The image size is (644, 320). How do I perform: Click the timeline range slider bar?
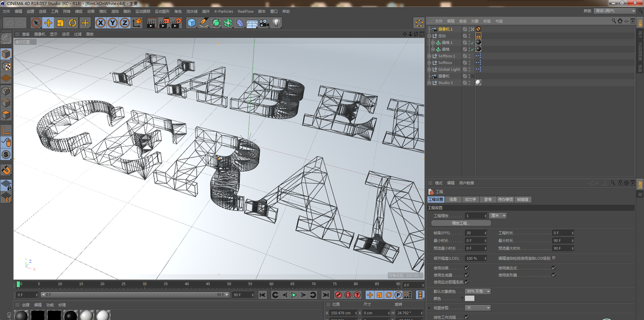(135, 295)
